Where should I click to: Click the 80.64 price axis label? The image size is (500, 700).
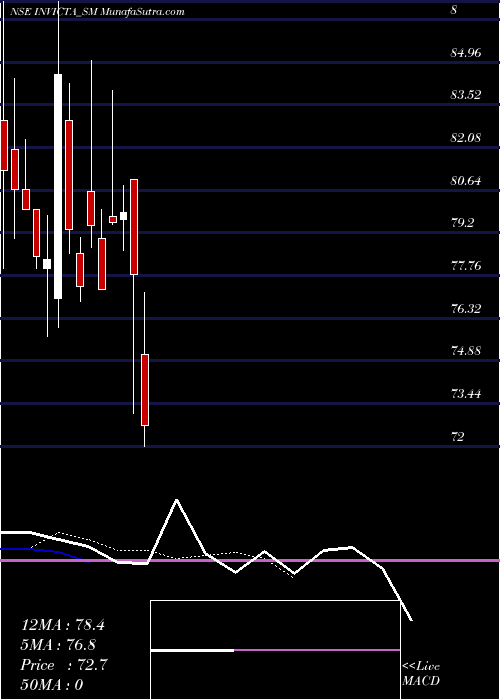click(466, 181)
